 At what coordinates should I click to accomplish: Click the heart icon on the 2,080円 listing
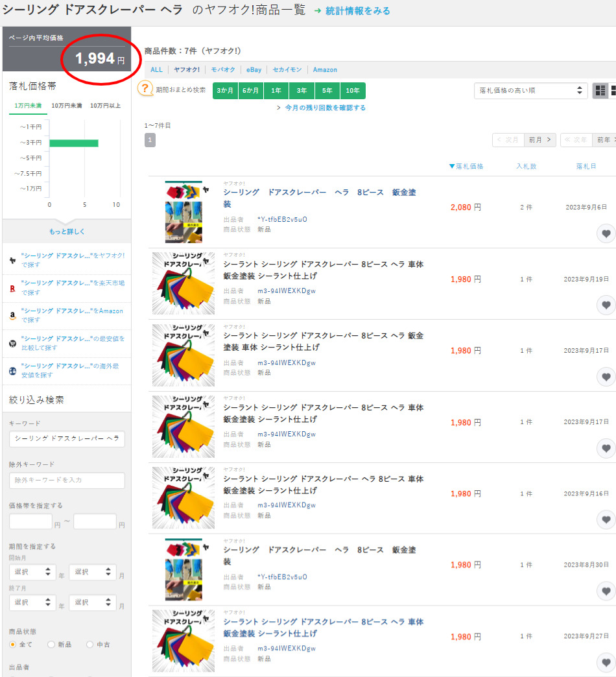click(606, 234)
